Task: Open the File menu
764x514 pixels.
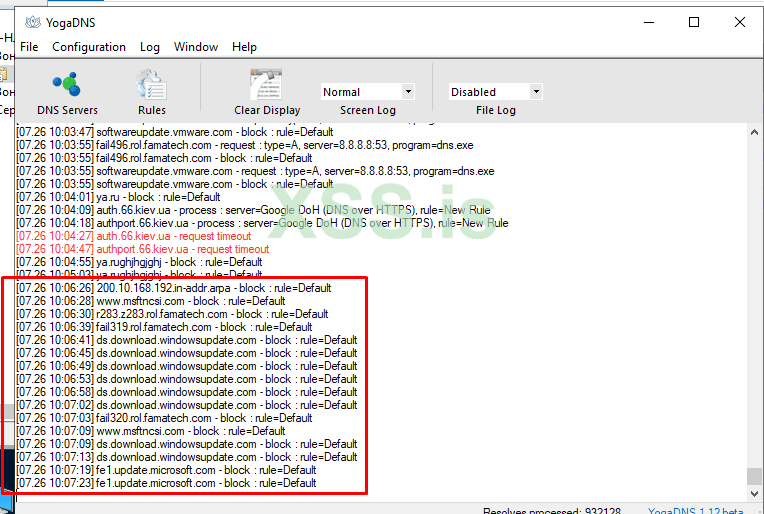Action: 29,47
